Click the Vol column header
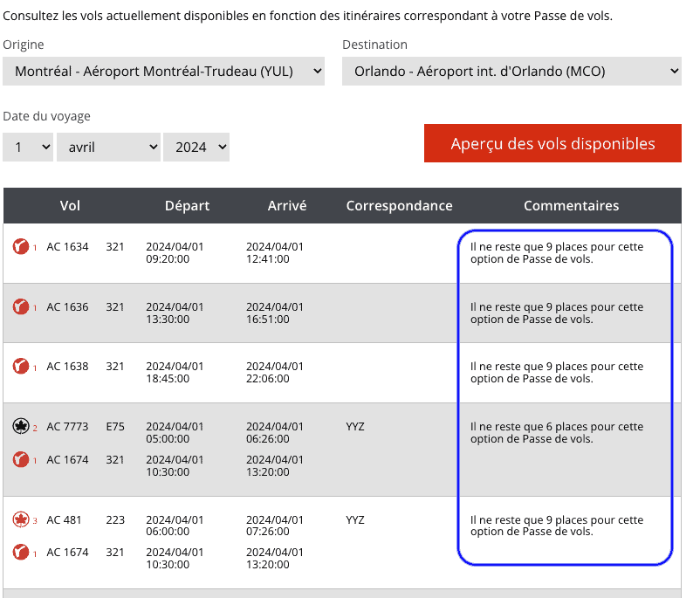The image size is (700, 598). point(70,206)
